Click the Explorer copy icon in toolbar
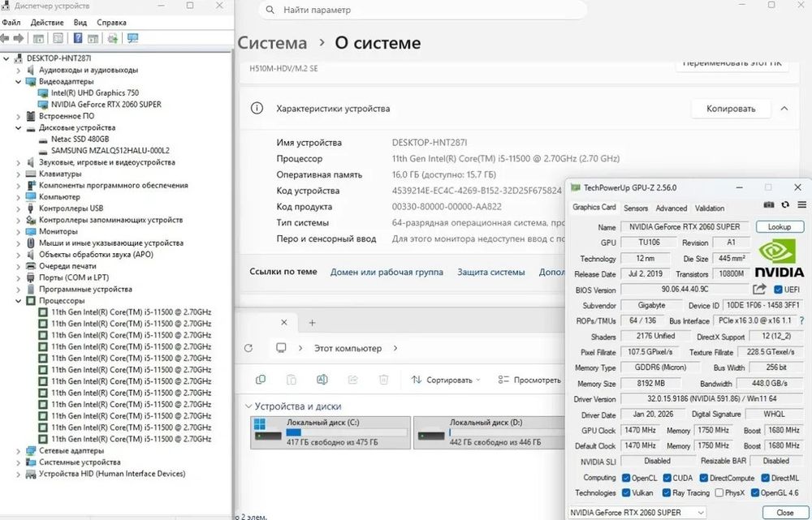The image size is (812, 520). (261, 380)
